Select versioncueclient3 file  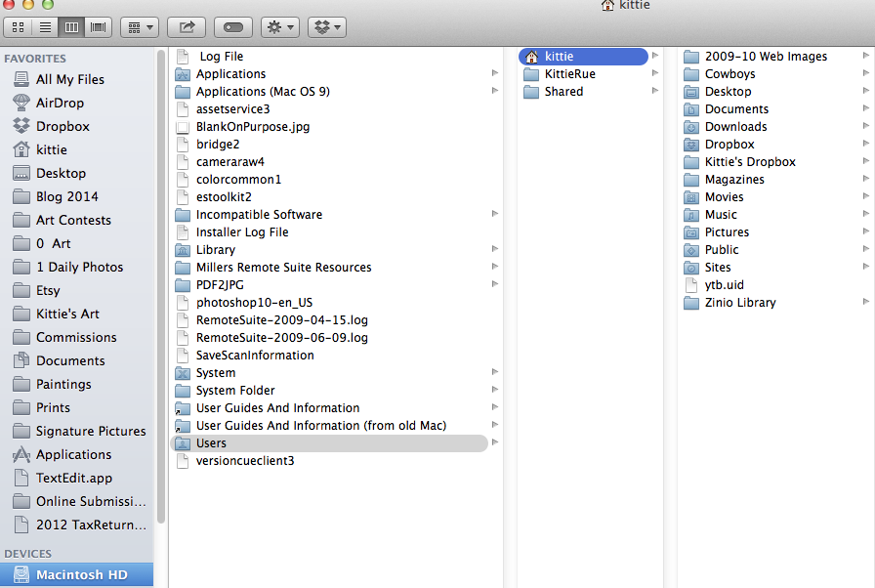pos(245,461)
